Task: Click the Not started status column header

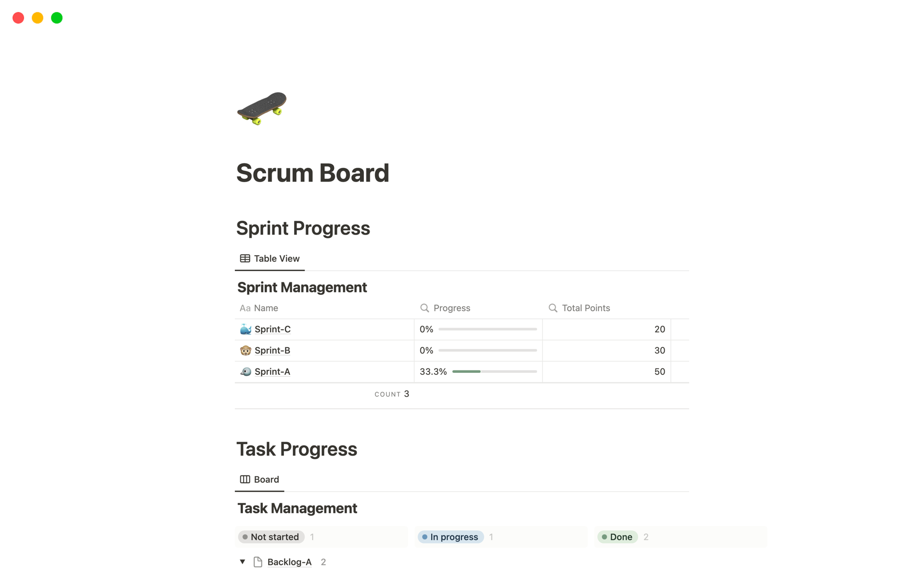Action: 271,537
